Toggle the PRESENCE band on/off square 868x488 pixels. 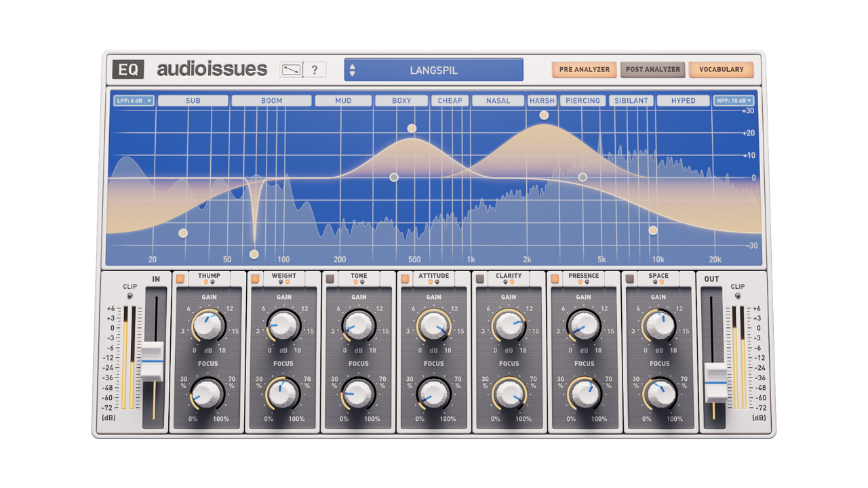coord(555,279)
